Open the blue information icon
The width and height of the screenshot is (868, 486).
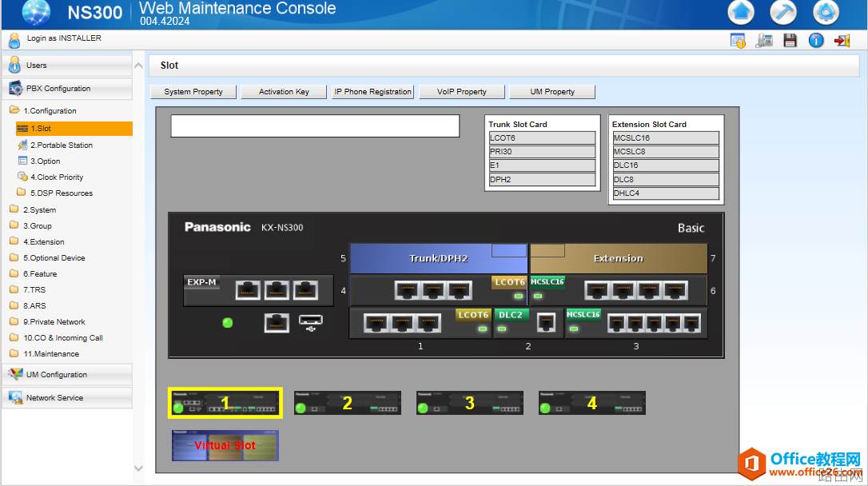816,41
